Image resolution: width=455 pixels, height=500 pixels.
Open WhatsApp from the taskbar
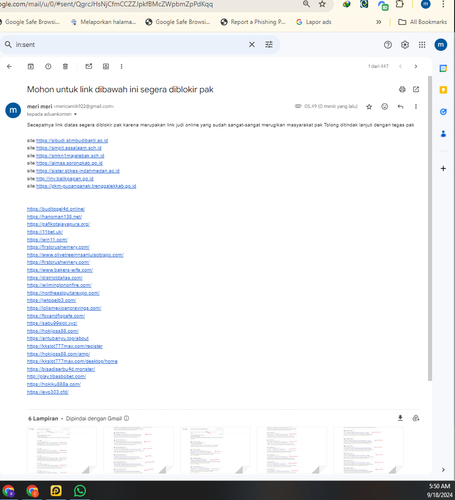point(80,491)
